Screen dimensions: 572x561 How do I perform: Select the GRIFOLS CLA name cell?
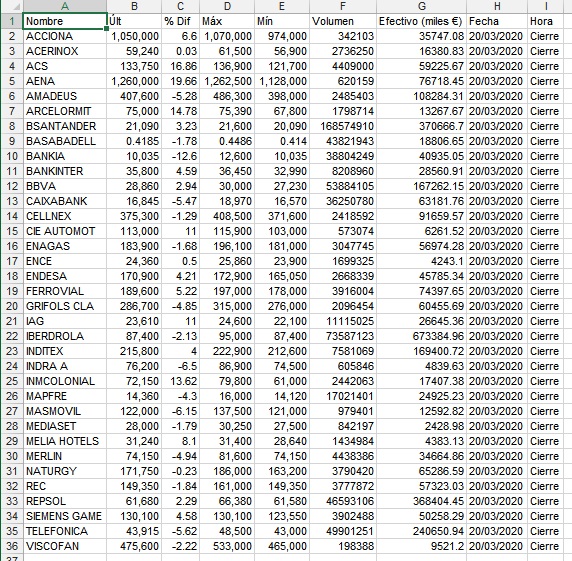(x=65, y=306)
